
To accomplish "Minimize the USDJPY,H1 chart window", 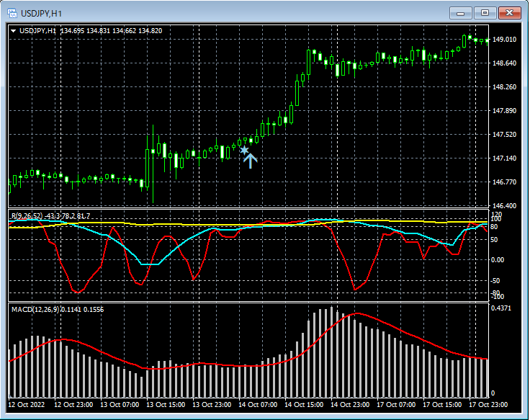I will pyautogui.click(x=461, y=12).
